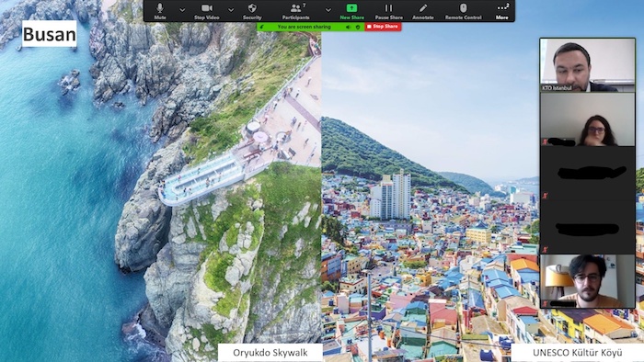Open the Participants panel
Screen dimensions: 644x362
295,11
